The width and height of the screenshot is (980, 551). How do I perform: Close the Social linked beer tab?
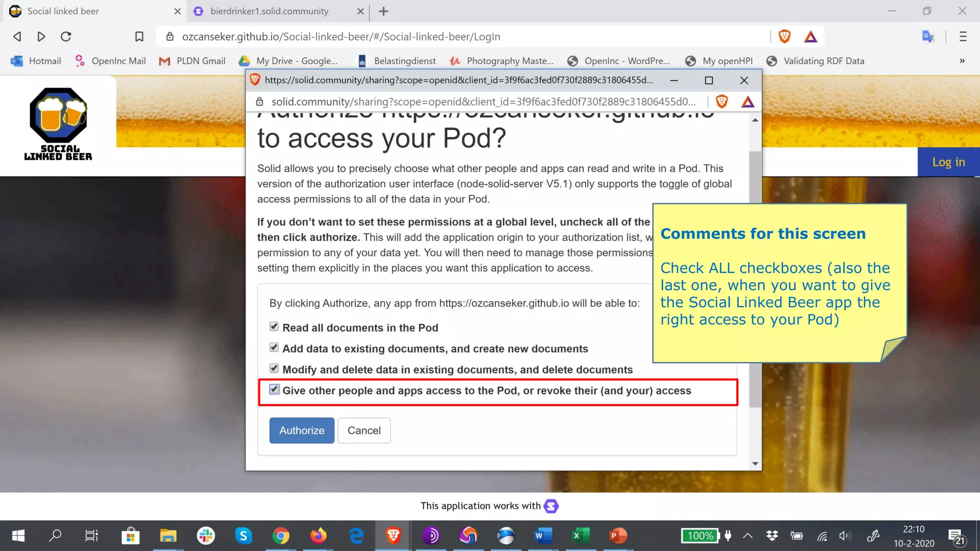coord(178,11)
